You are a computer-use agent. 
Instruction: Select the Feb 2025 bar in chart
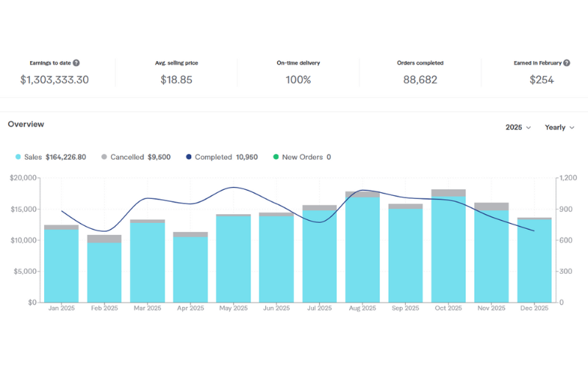(x=104, y=272)
